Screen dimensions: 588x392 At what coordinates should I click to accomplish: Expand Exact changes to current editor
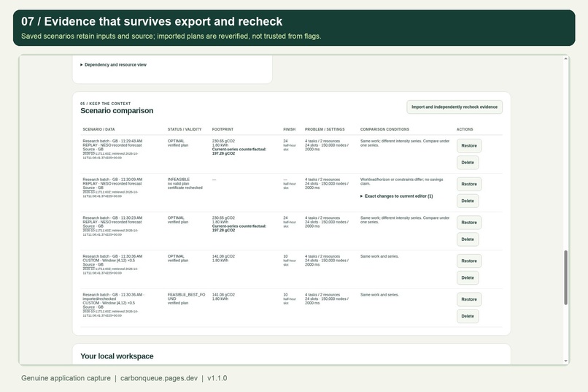(x=396, y=196)
